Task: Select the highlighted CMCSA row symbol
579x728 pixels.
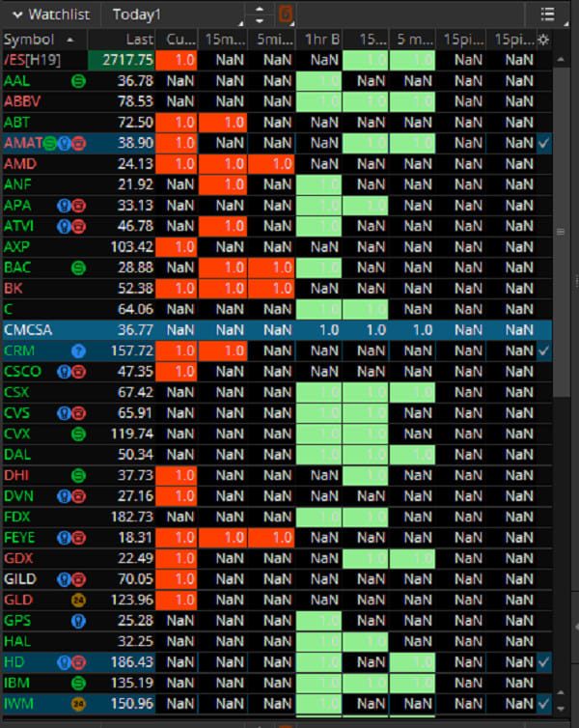Action: (28, 330)
